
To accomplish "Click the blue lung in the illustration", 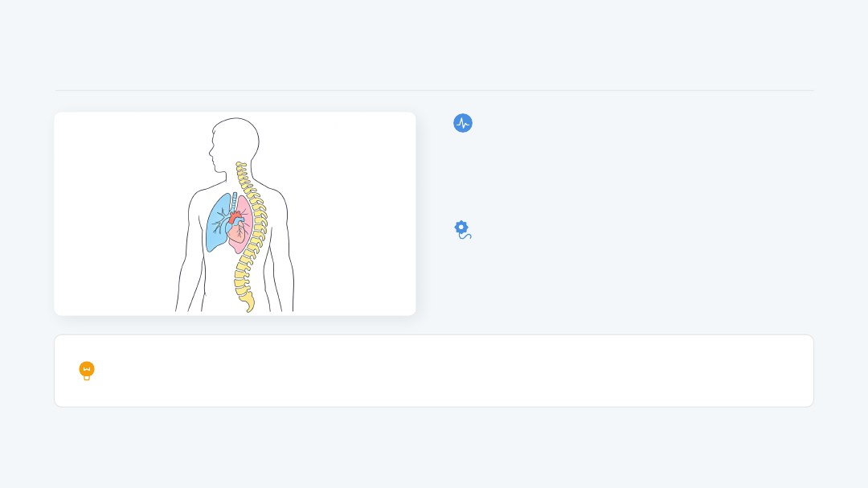I will tap(216, 225).
